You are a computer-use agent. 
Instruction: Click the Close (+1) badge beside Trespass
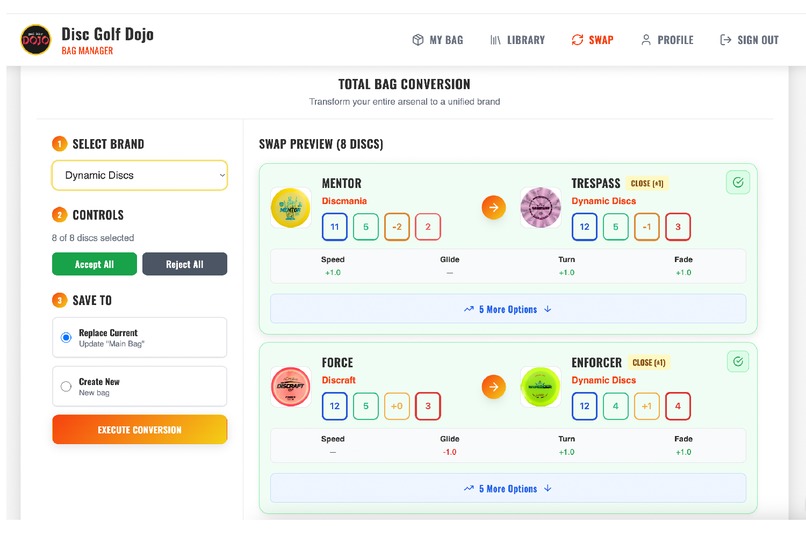(647, 183)
